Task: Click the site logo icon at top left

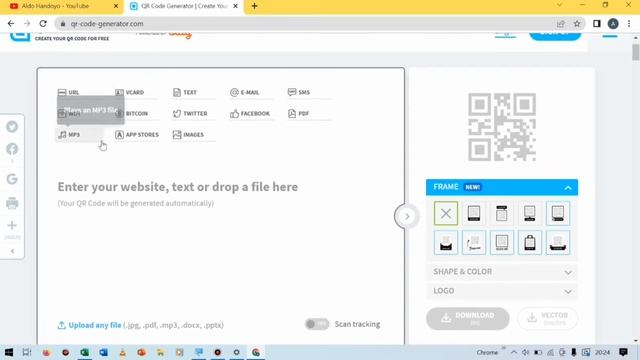Action: pos(20,37)
